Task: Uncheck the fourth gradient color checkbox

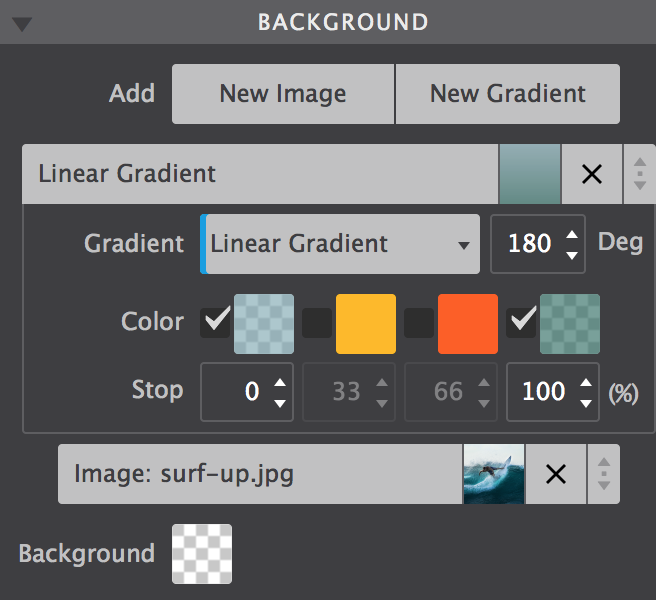Action: point(523,322)
